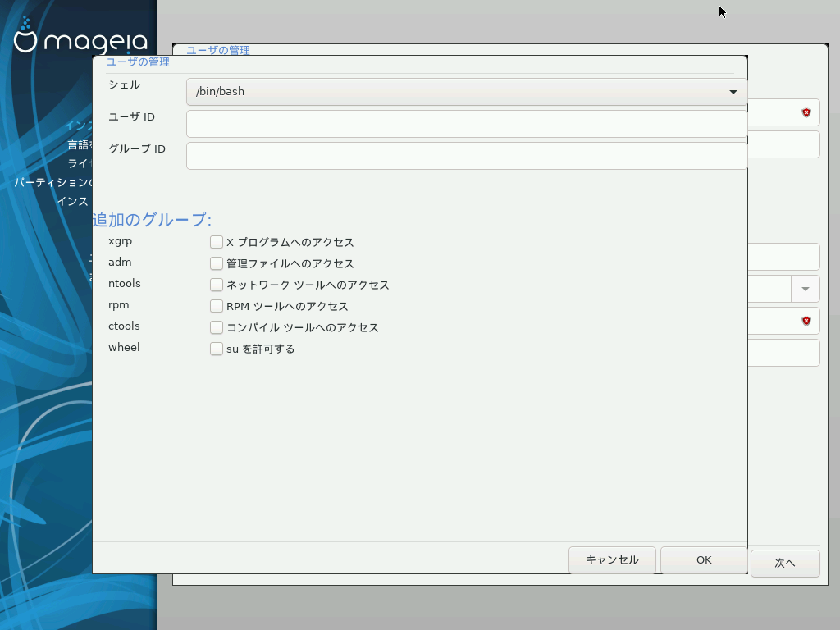Confirm with the OK button
Image resolution: width=840 pixels, height=630 pixels.
click(x=704, y=559)
